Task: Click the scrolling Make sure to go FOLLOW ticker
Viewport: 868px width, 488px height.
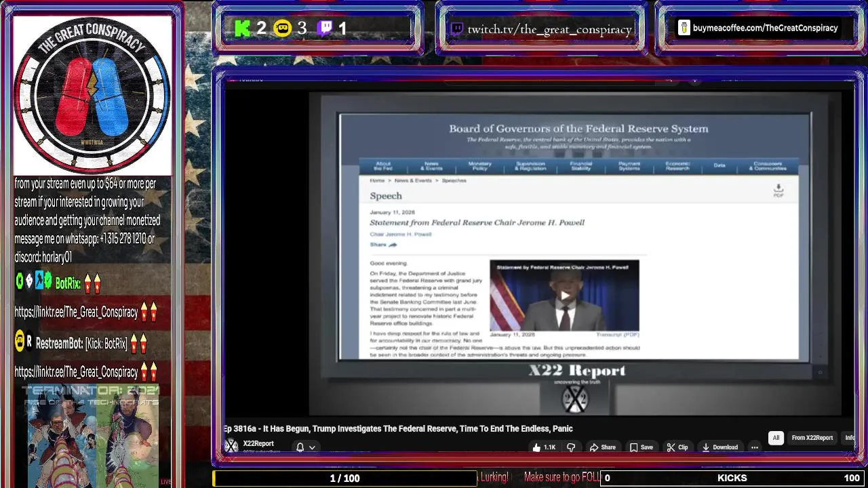Action: tap(561, 477)
